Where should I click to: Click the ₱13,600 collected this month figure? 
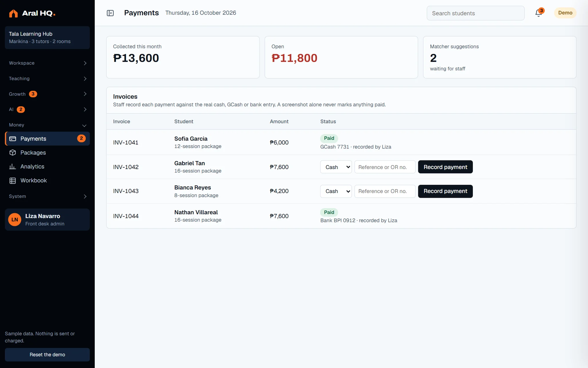tap(136, 58)
